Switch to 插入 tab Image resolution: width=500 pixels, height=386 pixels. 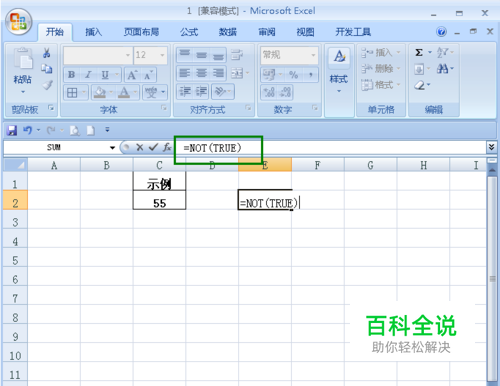(93, 32)
